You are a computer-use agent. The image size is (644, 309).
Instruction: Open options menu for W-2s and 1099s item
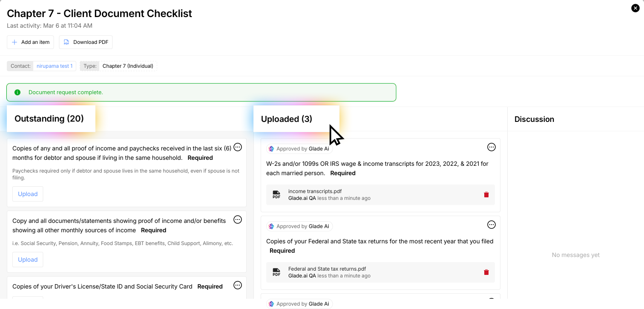click(x=492, y=147)
